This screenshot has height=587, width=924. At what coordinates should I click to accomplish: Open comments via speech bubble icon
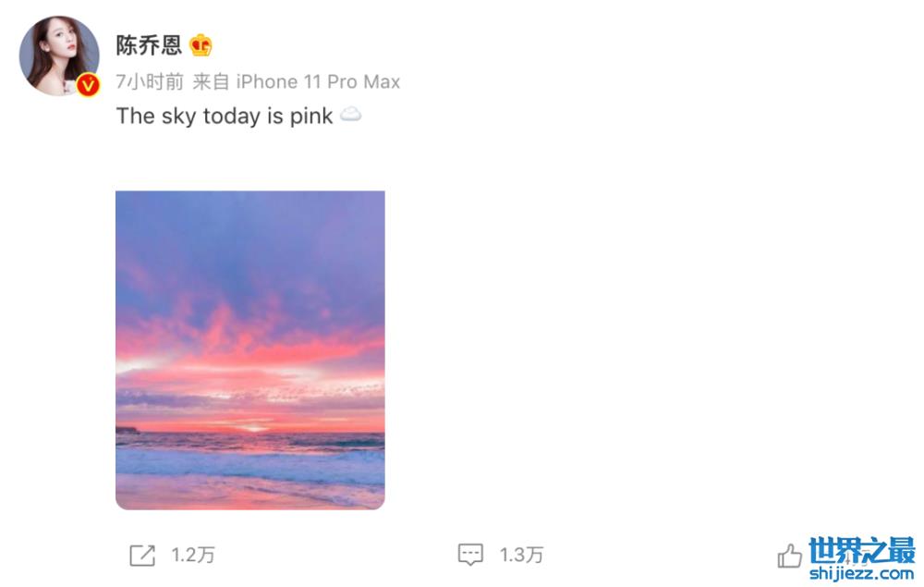(470, 555)
